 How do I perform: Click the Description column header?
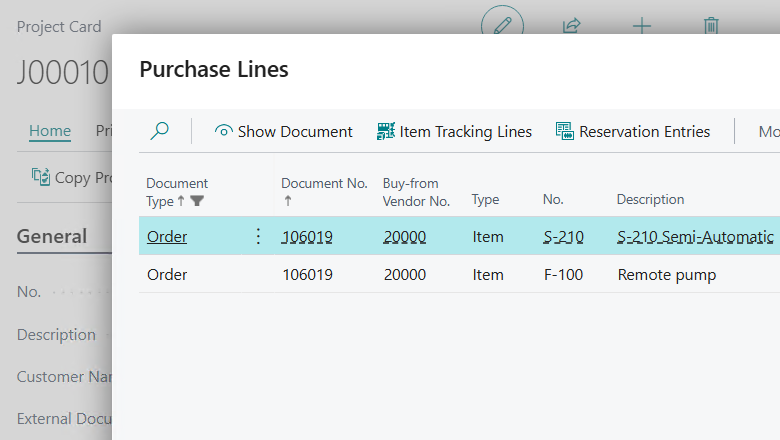tap(650, 199)
